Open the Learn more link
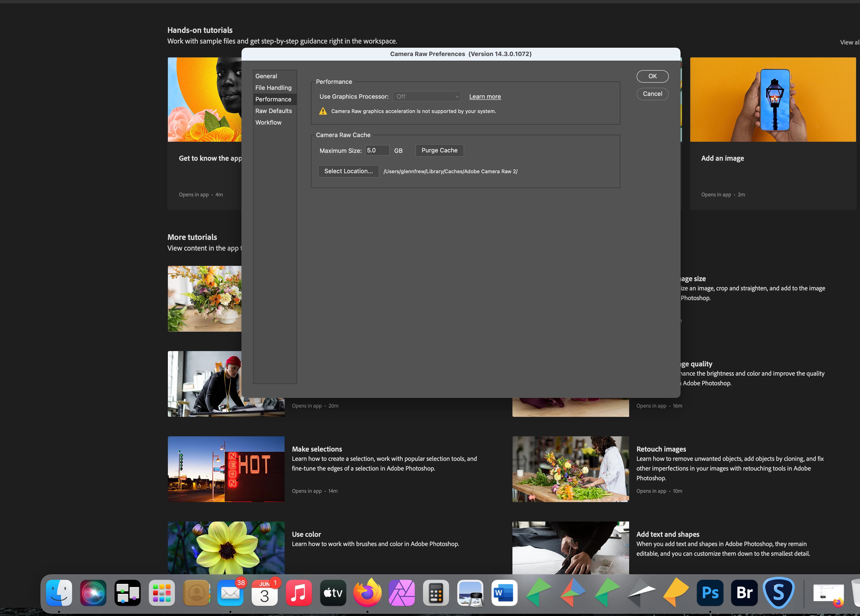 [x=485, y=97]
